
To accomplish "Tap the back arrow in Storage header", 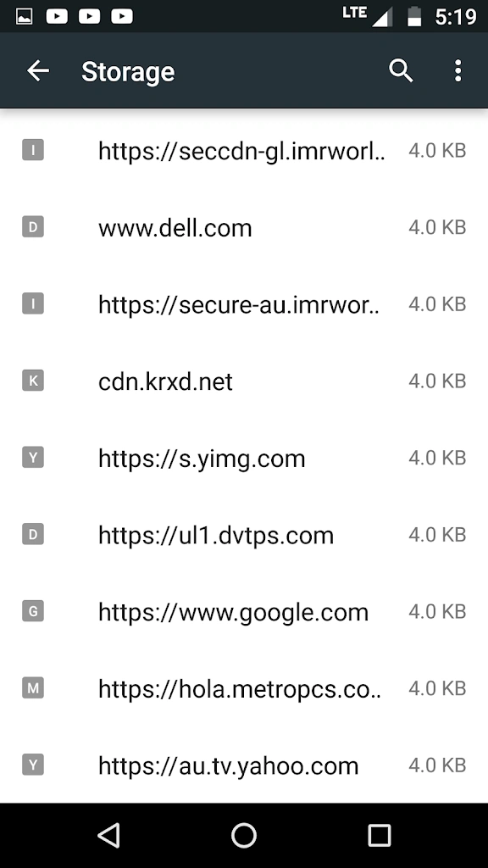I will click(x=38, y=71).
